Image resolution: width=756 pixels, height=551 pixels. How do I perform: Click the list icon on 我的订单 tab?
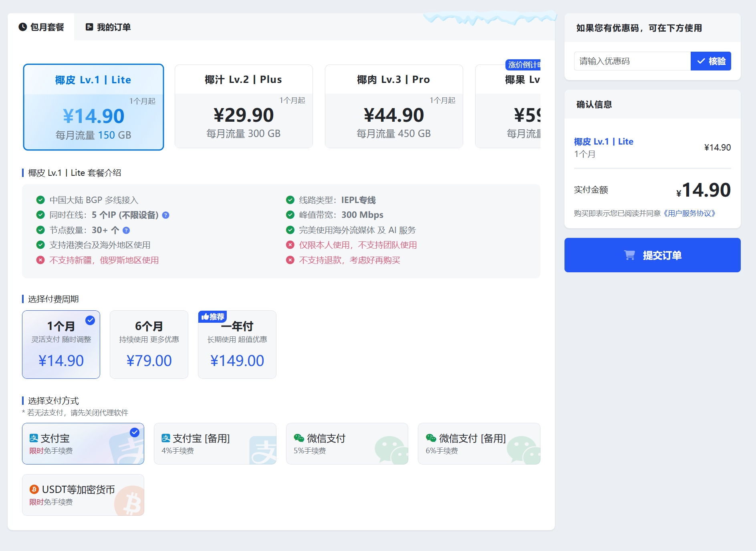[89, 27]
